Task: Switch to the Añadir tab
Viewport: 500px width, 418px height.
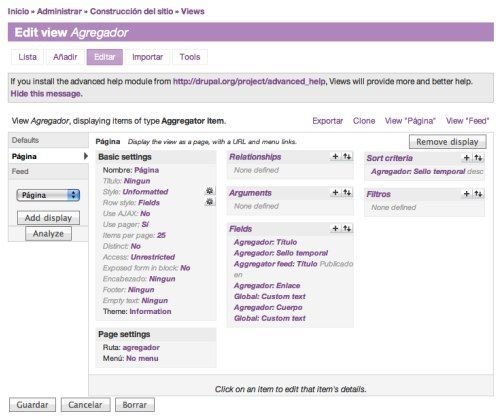Action: [x=65, y=57]
